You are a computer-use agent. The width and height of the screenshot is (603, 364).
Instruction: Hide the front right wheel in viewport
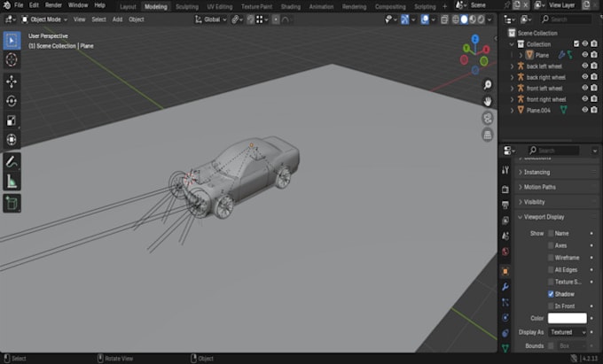pos(585,99)
